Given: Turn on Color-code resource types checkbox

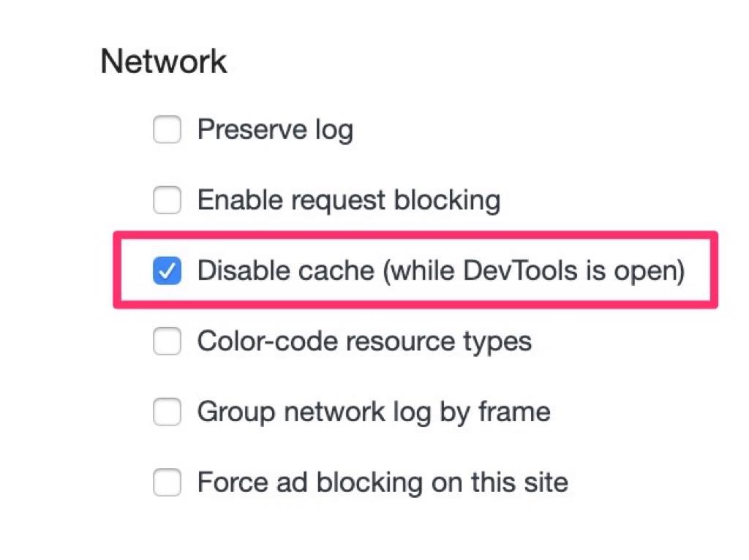Looking at the screenshot, I should pyautogui.click(x=167, y=341).
